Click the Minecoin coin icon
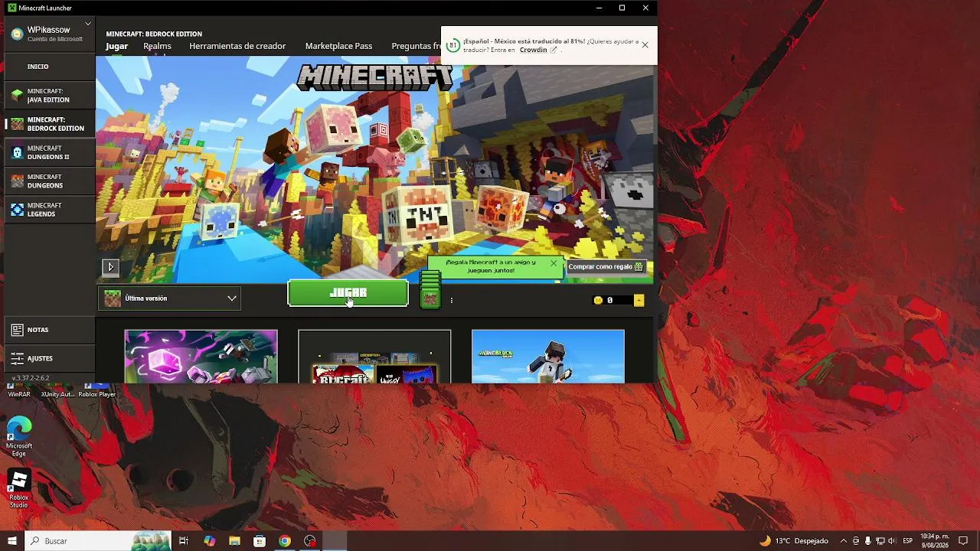 598,301
